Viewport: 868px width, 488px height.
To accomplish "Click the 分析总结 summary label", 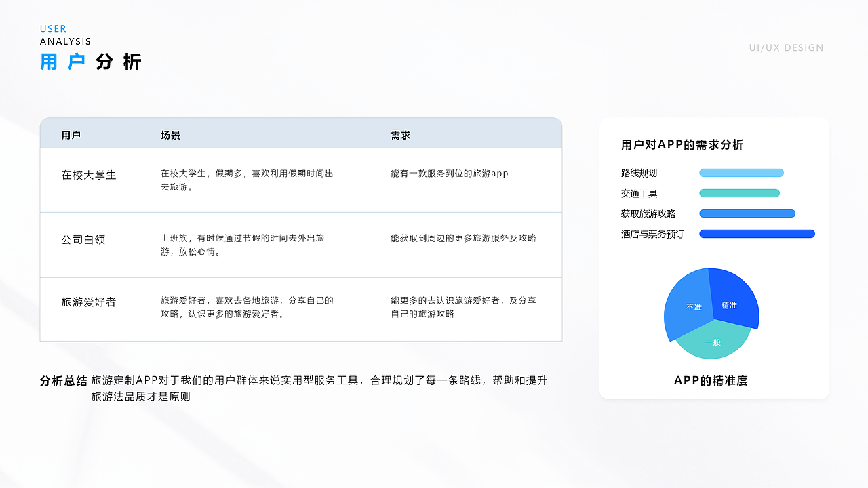I will tap(63, 380).
